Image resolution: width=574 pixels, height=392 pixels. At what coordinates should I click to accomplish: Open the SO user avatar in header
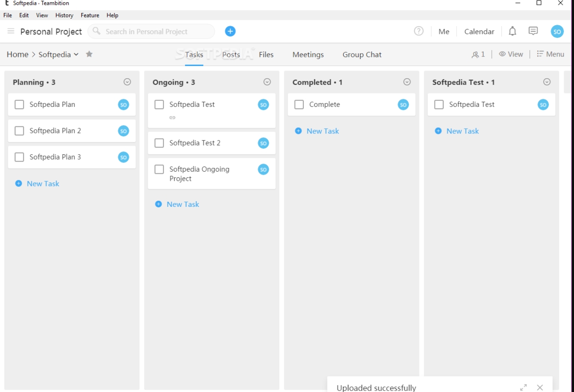(557, 31)
